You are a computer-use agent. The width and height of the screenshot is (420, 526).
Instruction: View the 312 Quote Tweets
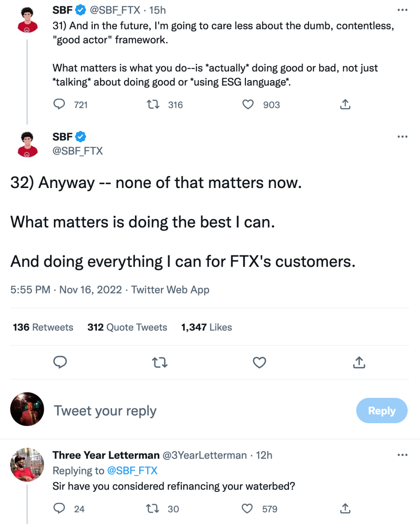tap(127, 327)
